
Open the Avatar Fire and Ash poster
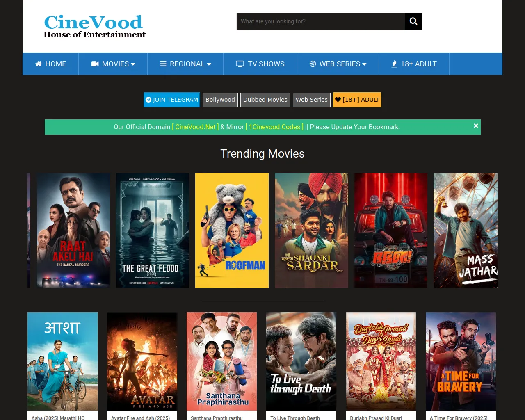142,361
